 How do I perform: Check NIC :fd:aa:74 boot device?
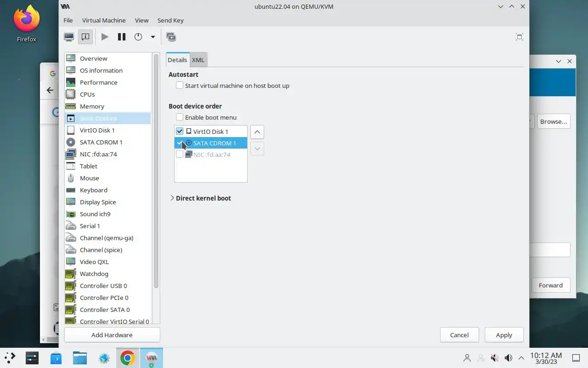point(180,155)
